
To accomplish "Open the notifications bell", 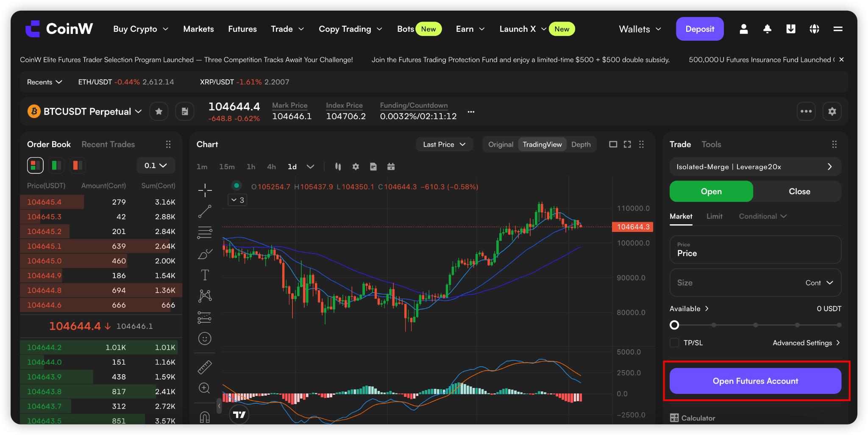I will click(x=767, y=29).
